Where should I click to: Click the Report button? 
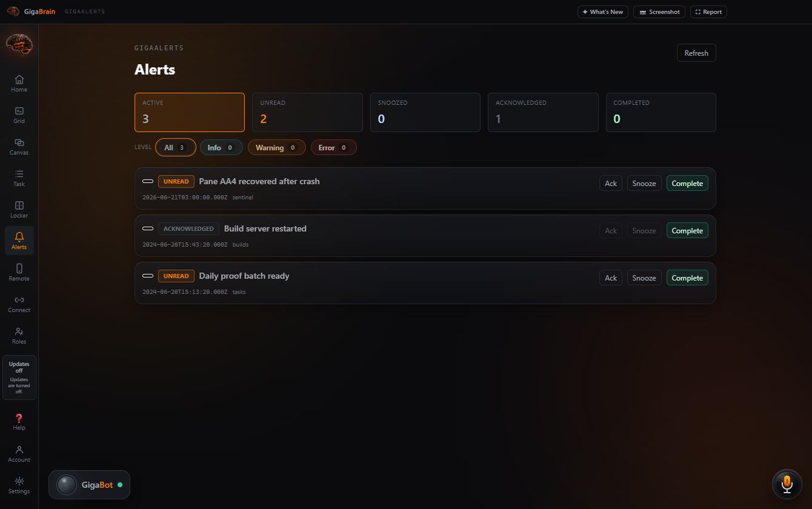(708, 12)
